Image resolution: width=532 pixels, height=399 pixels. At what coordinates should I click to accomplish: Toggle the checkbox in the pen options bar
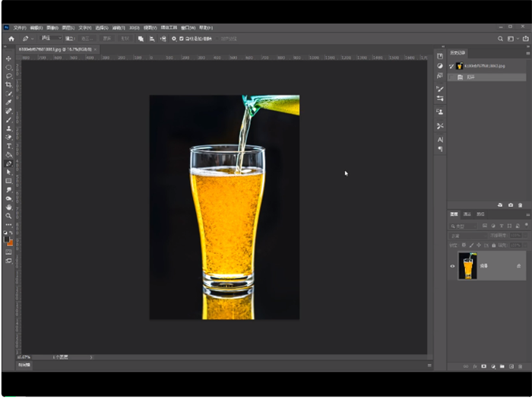(x=181, y=39)
